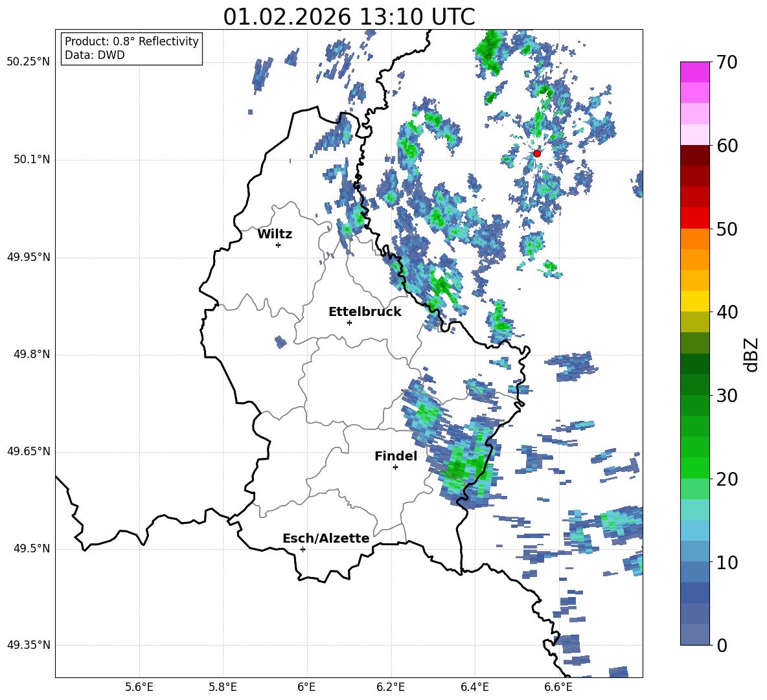Click the 5.8°E longitude label
767x700 pixels.
click(223, 687)
